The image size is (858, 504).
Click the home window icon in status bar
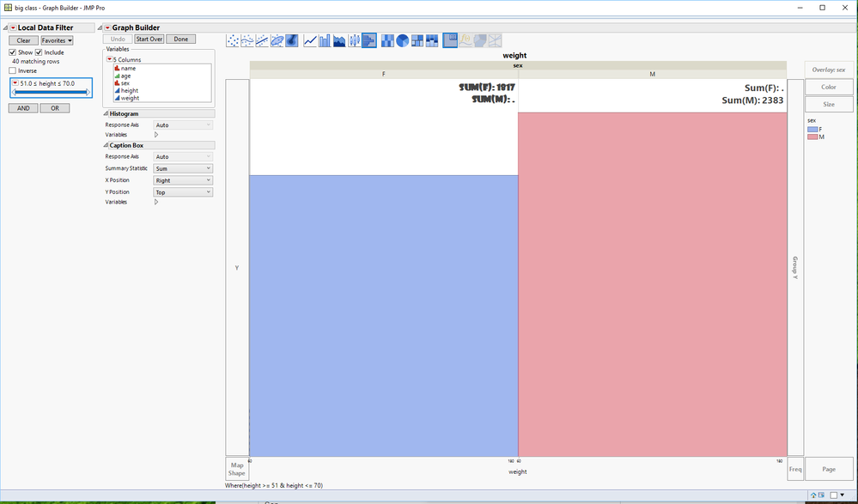pyautogui.click(x=813, y=495)
